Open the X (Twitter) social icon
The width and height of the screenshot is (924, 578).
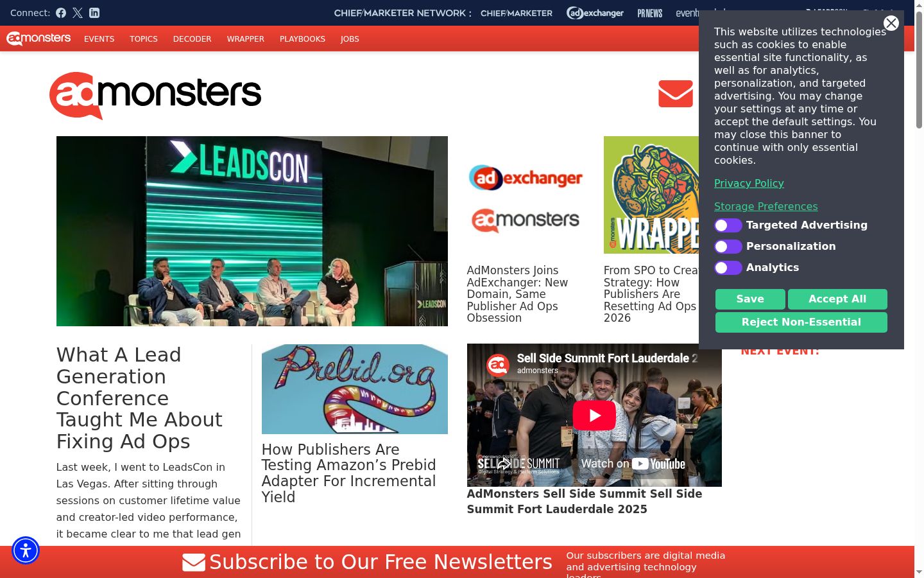[x=78, y=13]
